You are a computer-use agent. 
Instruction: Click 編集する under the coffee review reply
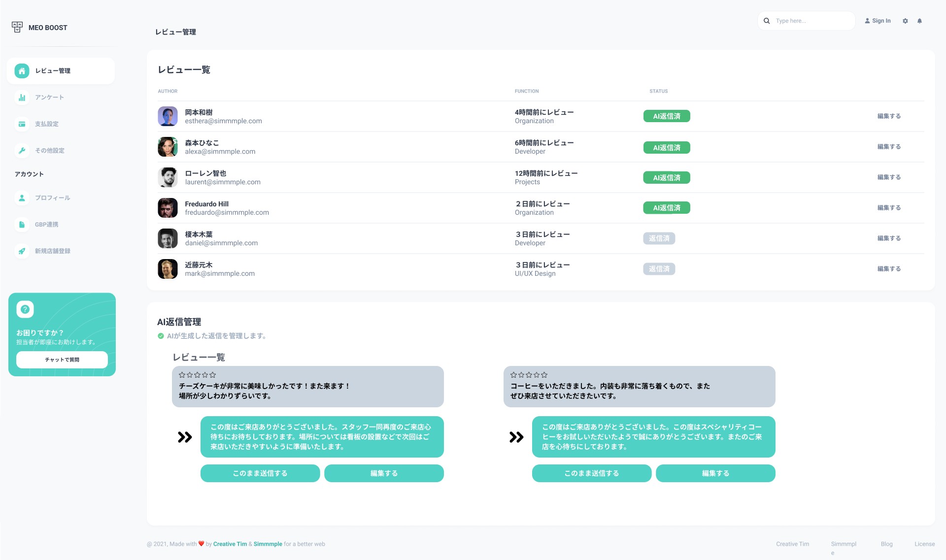[x=715, y=473]
